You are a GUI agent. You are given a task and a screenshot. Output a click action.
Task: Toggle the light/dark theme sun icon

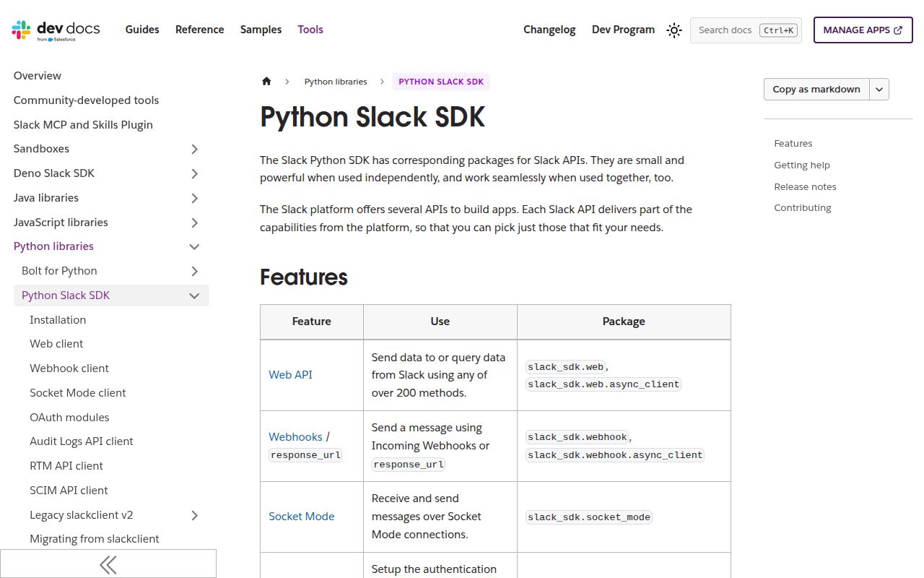click(674, 30)
